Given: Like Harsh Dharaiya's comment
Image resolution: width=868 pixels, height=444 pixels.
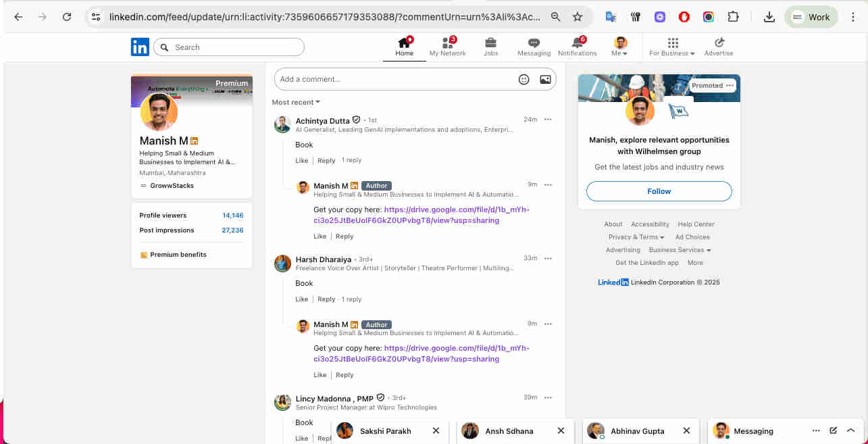Looking at the screenshot, I should click(x=301, y=299).
